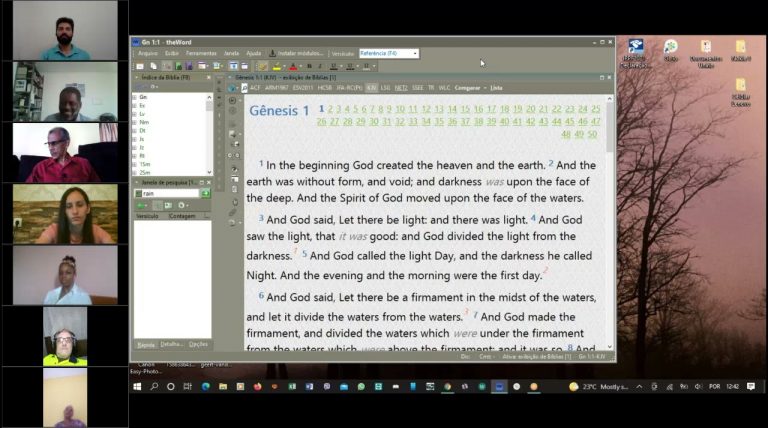768x428 pixels.
Task: Go to Genesis chapter 10
Action: [x=400, y=109]
